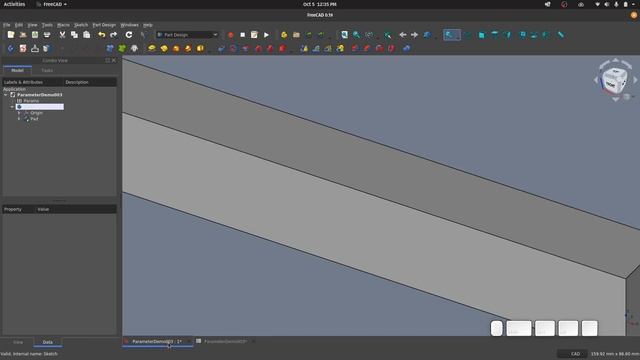Image resolution: width=640 pixels, height=360 pixels.
Task: Click the clock date in top bar
Action: [x=320, y=4]
